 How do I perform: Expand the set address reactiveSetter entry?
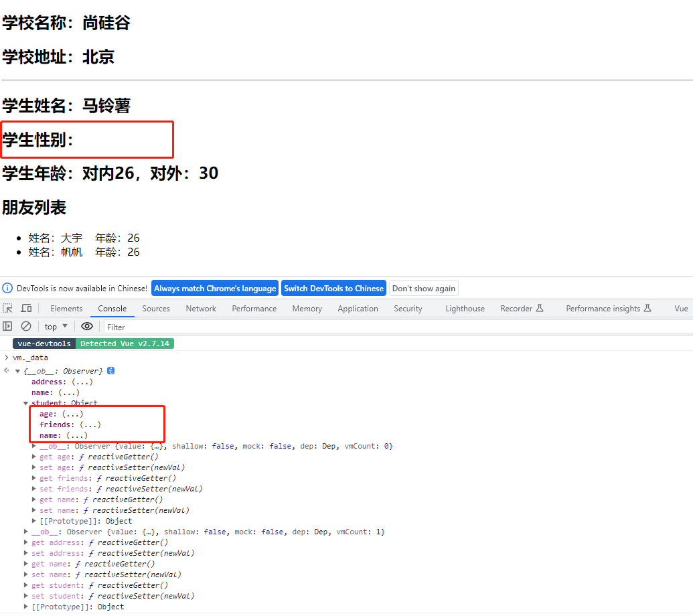[x=25, y=553]
